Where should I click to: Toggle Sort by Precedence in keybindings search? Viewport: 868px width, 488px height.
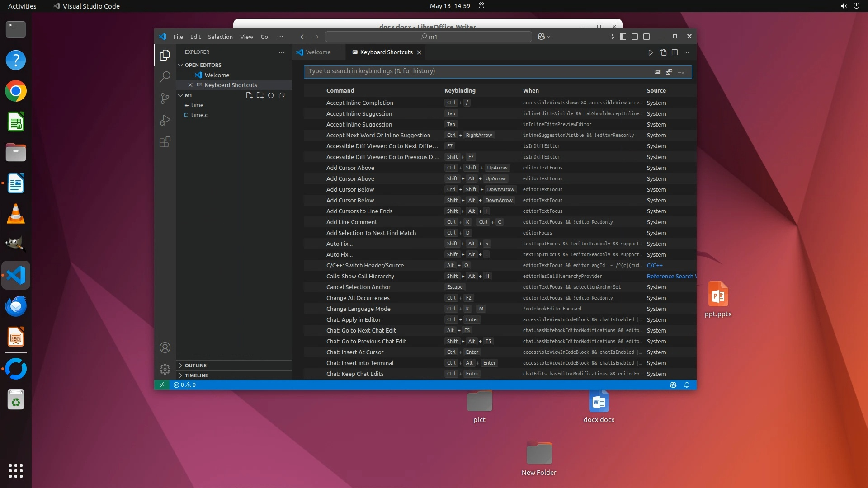point(669,71)
